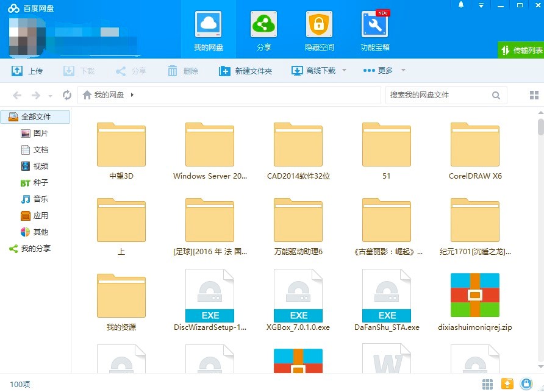Click the notification bell icon
This screenshot has height=392, width=544.
click(x=460, y=5)
